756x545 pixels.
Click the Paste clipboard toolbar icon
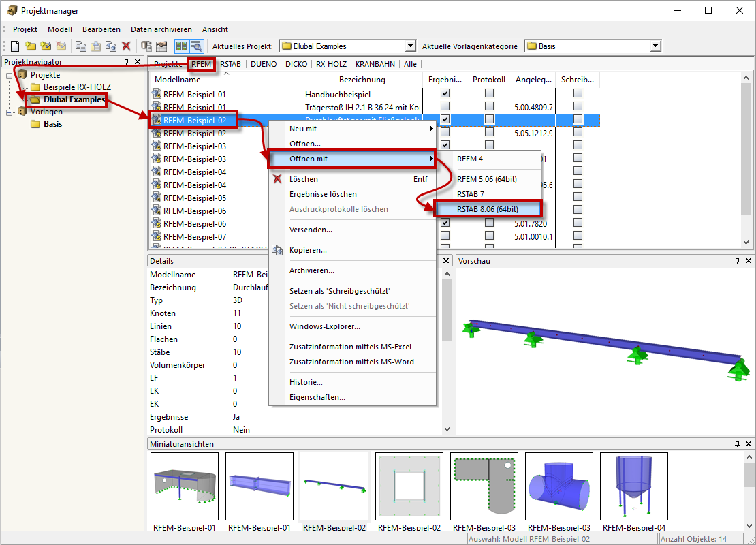click(x=96, y=46)
